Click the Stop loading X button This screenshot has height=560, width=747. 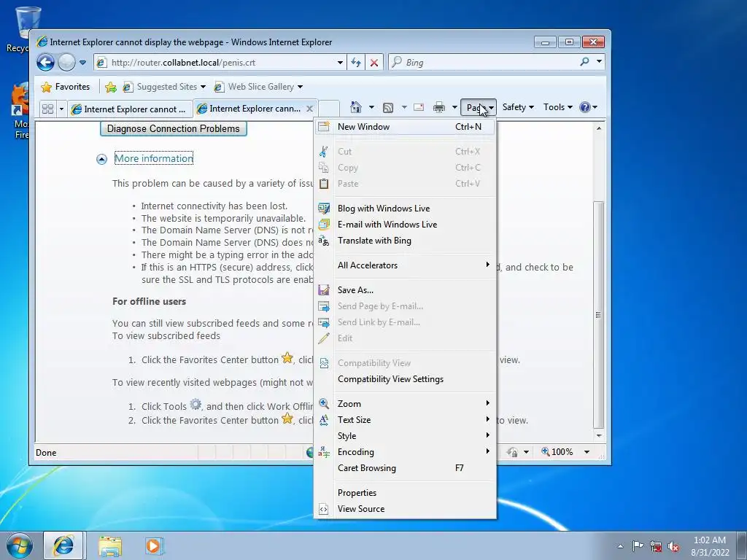[x=374, y=63]
